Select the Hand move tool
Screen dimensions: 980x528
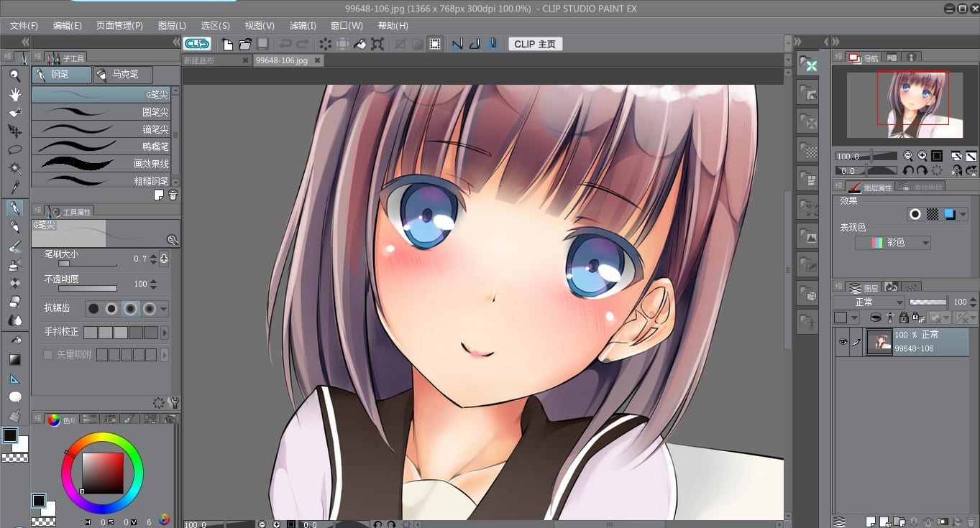(x=14, y=93)
